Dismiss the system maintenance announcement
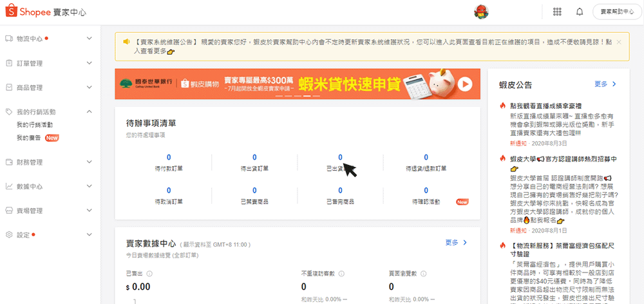This screenshot has height=304, width=644. click(x=619, y=41)
